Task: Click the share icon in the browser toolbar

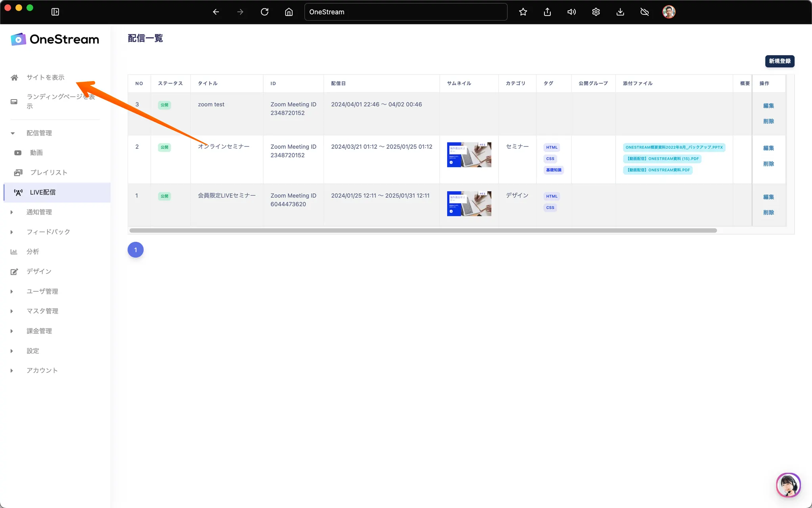Action: 547,12
